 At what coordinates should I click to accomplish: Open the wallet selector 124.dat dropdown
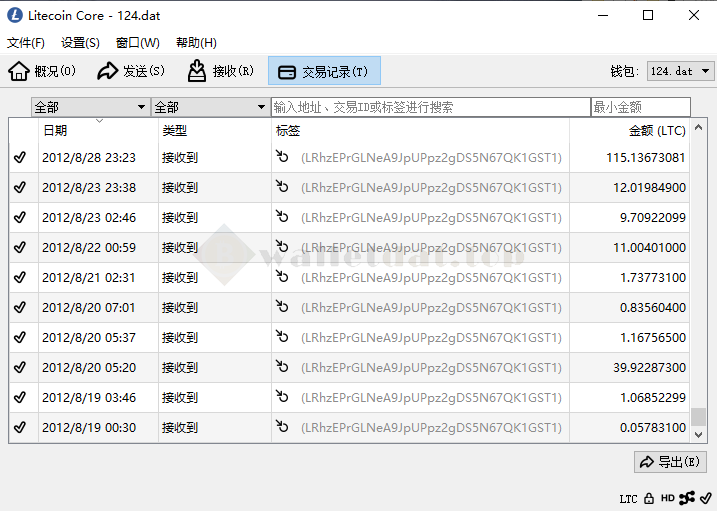click(680, 71)
